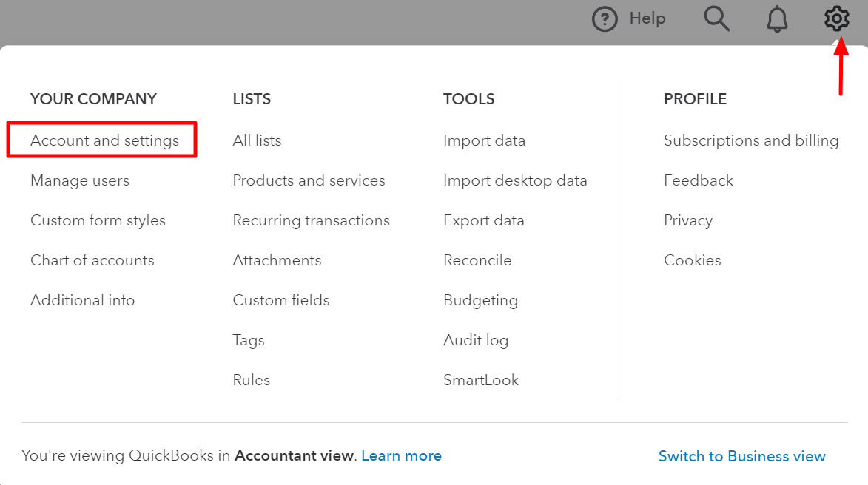Open the Help question mark icon
This screenshot has width=868, height=485.
[x=605, y=19]
